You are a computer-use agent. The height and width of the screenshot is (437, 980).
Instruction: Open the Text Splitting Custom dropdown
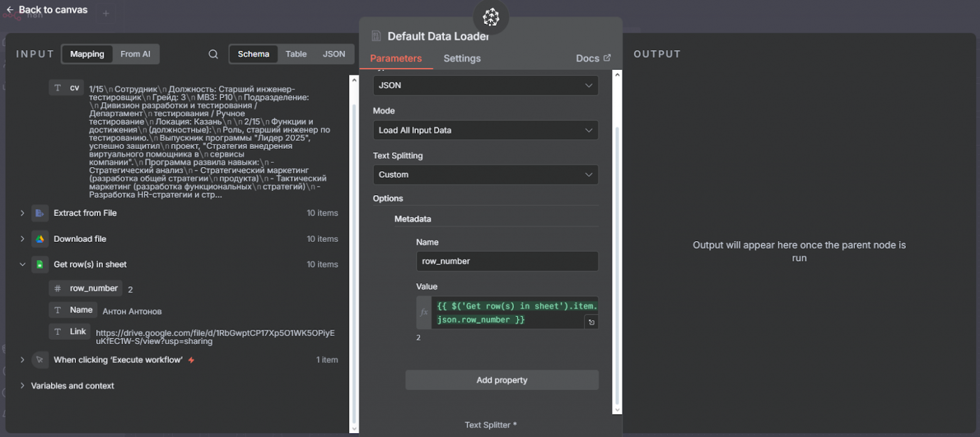(486, 175)
